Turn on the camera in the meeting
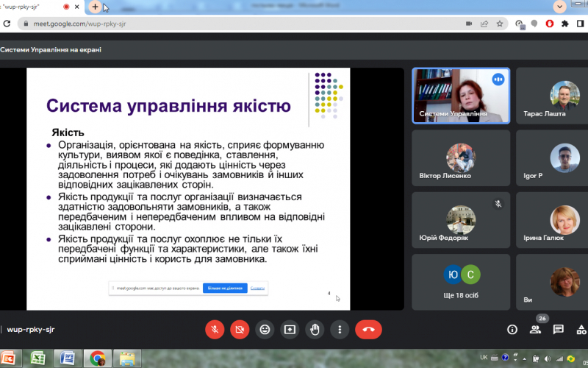This screenshot has height=368, width=588. (x=240, y=330)
